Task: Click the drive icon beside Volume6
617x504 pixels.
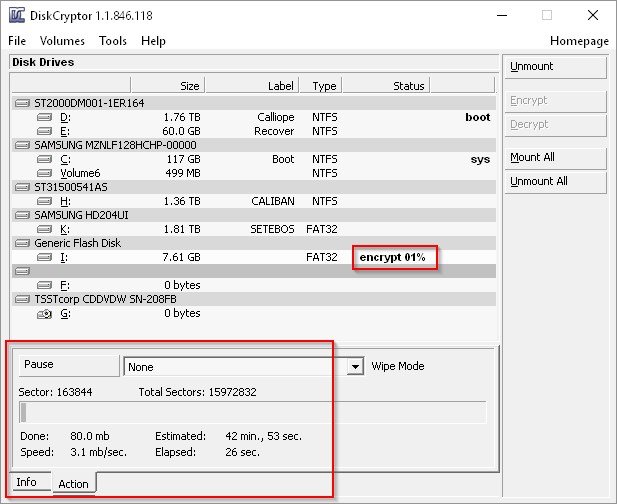Action: [44, 173]
